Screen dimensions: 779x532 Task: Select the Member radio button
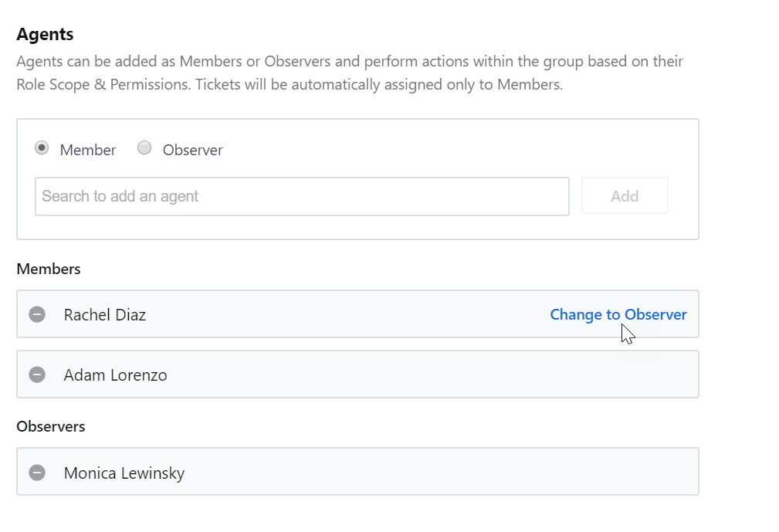pos(42,148)
